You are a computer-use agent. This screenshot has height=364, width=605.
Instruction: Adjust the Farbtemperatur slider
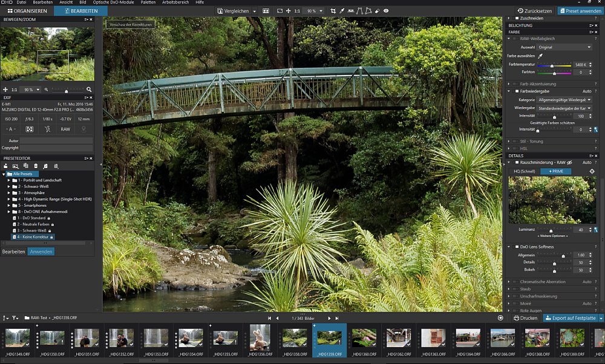point(552,65)
